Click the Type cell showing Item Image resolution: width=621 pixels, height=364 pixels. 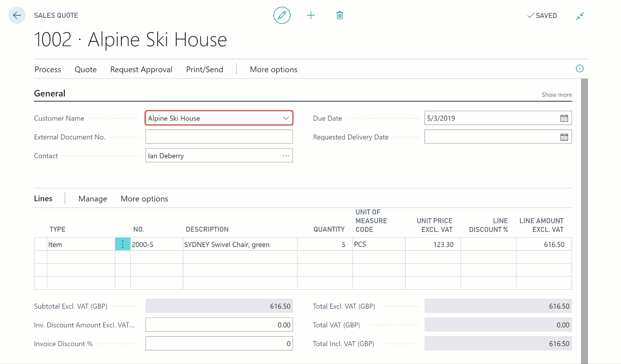[81, 244]
